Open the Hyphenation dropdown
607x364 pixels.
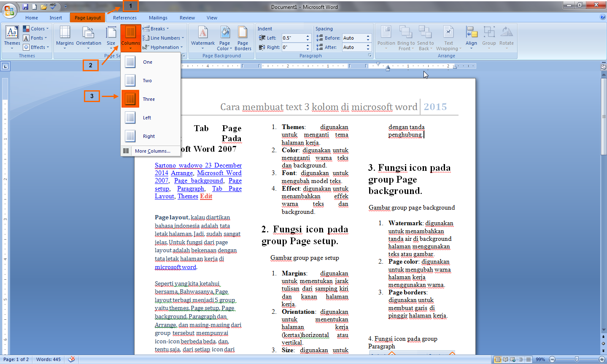coord(163,47)
